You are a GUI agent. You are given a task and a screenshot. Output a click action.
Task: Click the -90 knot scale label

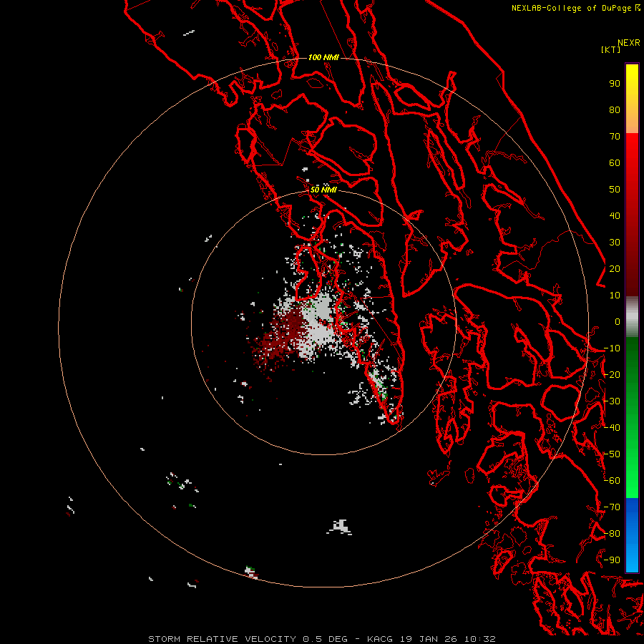coord(612,560)
